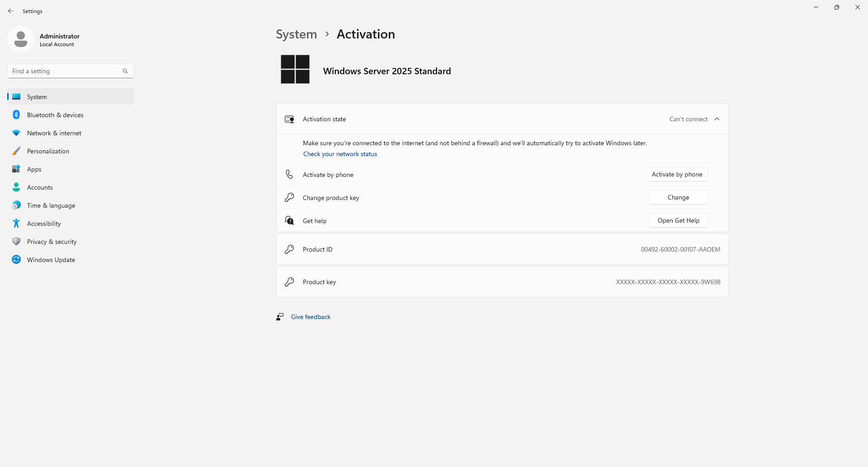
Task: Click the Give feedback link
Action: coord(311,317)
